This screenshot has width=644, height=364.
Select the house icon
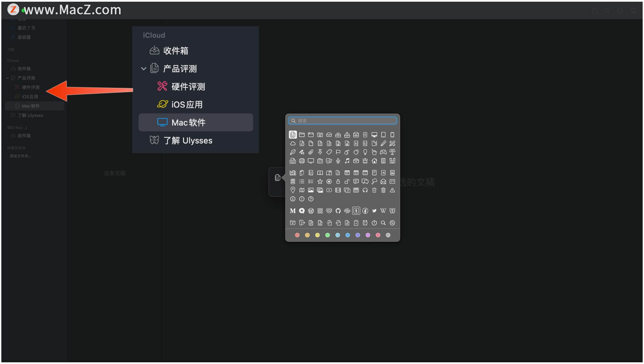374,161
